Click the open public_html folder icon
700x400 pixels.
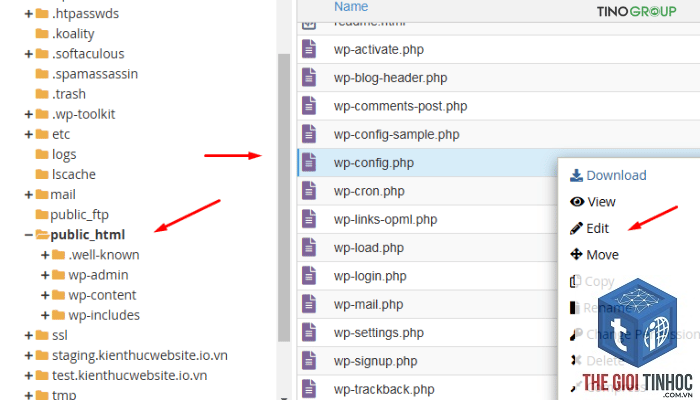click(x=42, y=235)
